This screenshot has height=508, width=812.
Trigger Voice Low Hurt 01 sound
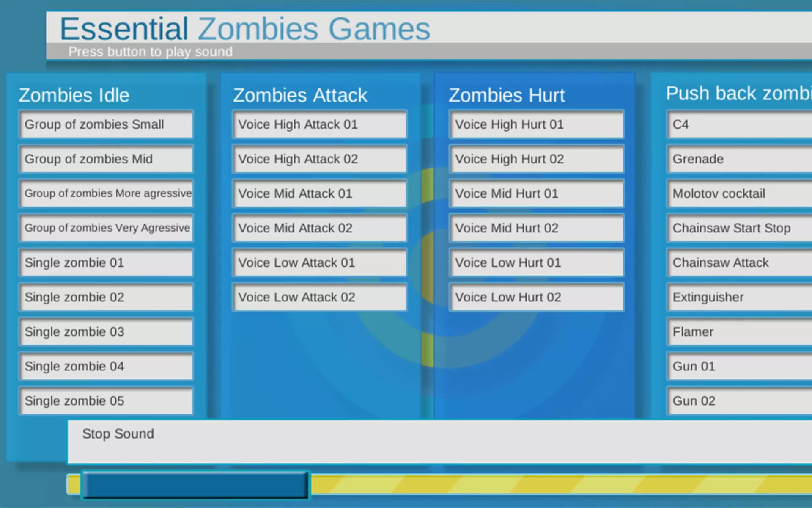tap(536, 262)
